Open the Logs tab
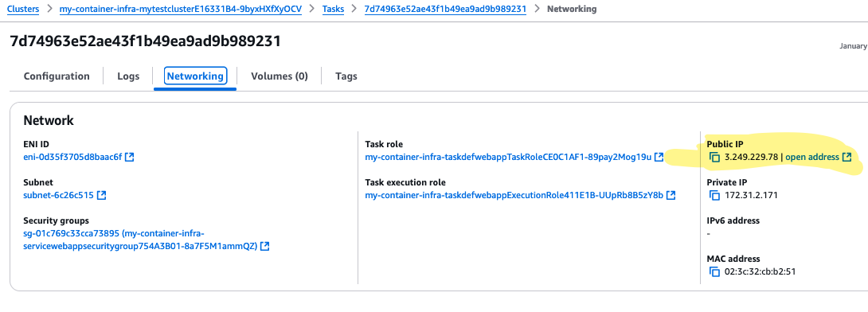This screenshot has height=312, width=868. coord(128,76)
